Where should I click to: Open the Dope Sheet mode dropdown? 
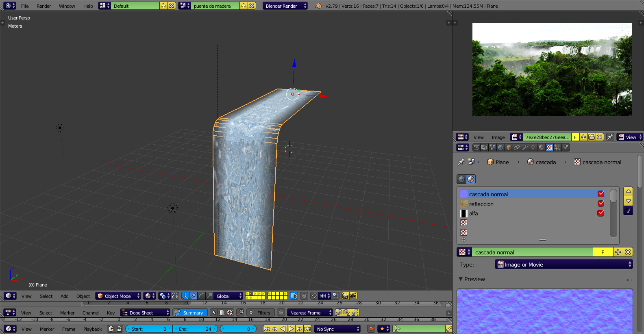click(145, 312)
